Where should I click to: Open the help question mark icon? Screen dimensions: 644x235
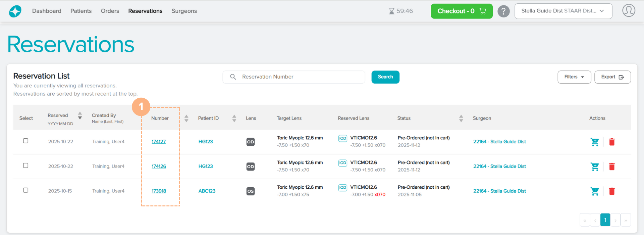503,11
